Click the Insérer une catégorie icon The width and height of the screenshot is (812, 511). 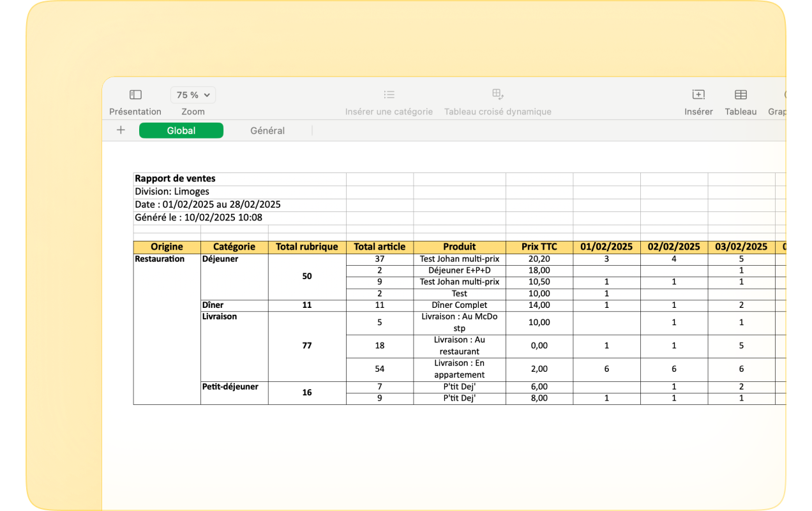[x=389, y=95]
